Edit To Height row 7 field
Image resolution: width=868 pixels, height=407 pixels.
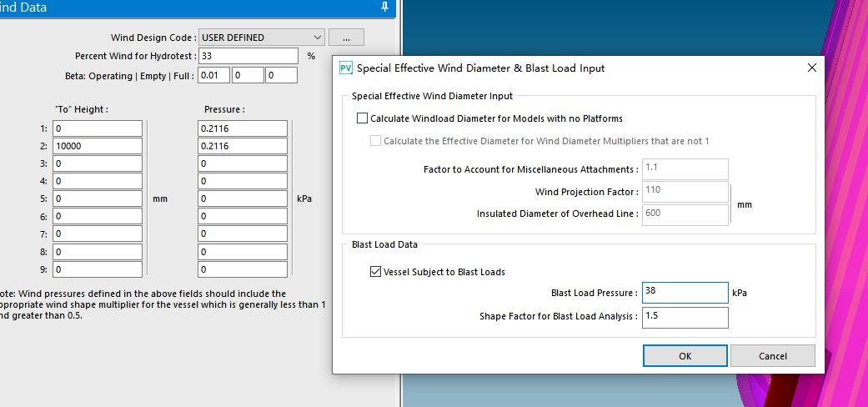pos(98,234)
